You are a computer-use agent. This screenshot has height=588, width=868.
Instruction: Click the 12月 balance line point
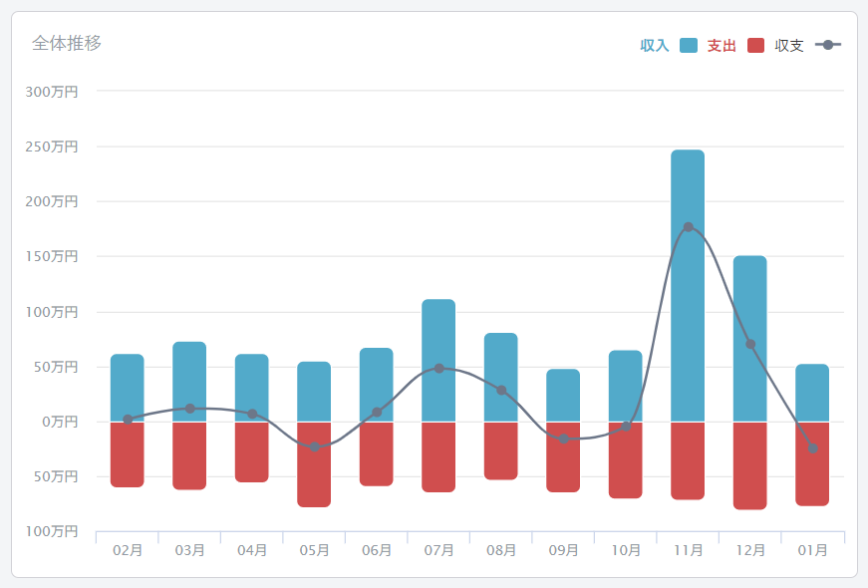pyautogui.click(x=749, y=345)
